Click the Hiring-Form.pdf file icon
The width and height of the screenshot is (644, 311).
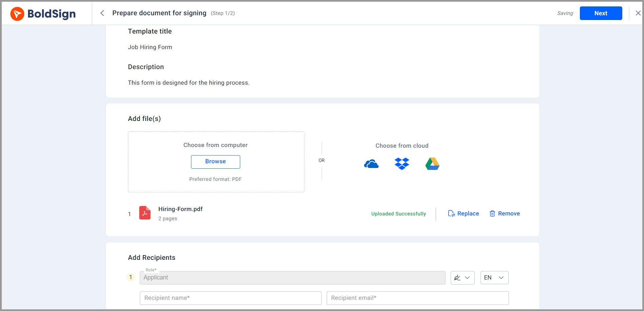pyautogui.click(x=145, y=213)
